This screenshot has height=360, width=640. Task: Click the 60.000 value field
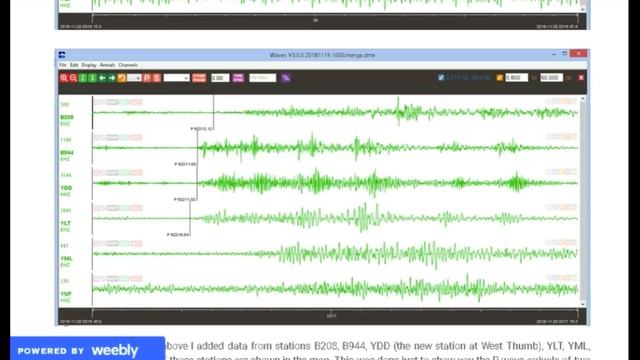[551, 78]
